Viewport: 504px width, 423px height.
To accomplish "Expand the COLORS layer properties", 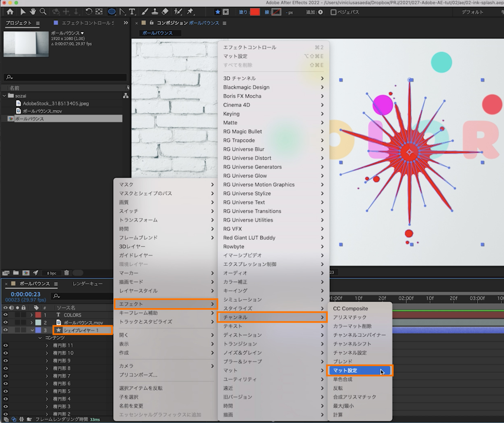I will (x=32, y=315).
